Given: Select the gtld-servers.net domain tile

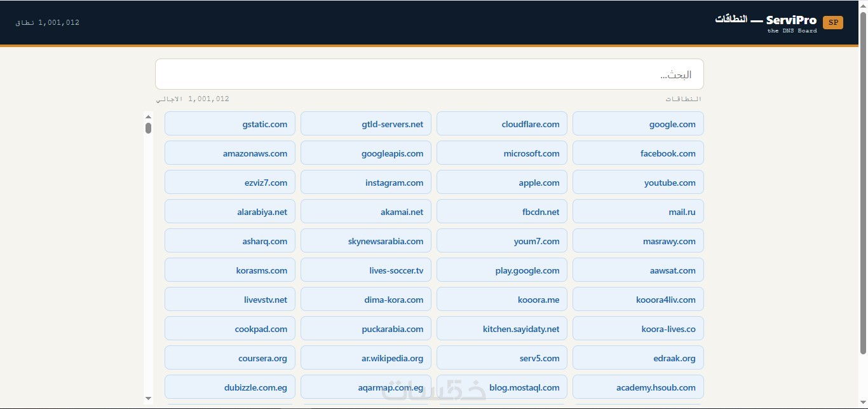Looking at the screenshot, I should pos(366,124).
